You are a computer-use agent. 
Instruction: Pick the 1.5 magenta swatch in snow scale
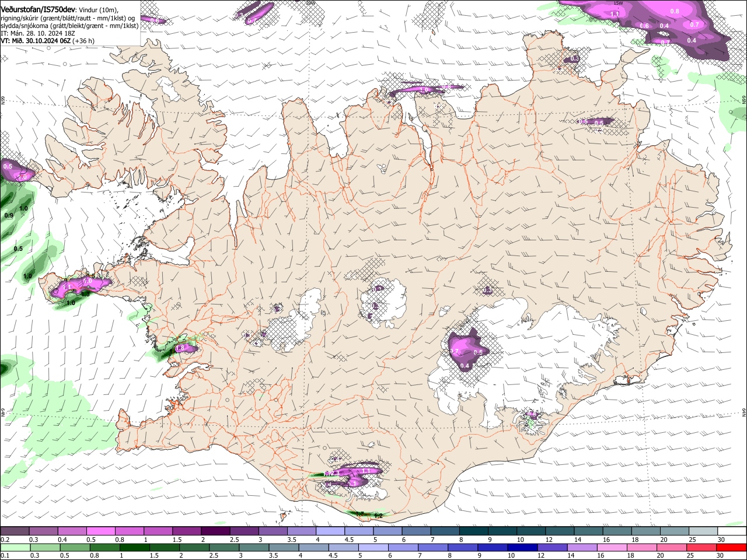pos(187,531)
